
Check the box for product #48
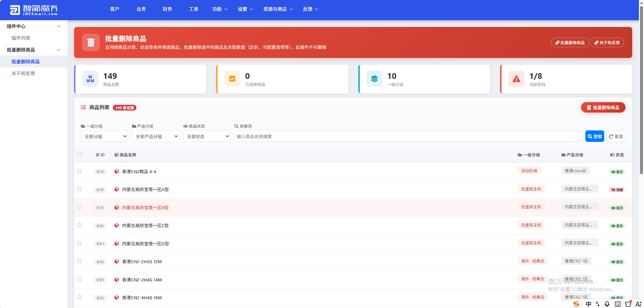click(x=79, y=261)
